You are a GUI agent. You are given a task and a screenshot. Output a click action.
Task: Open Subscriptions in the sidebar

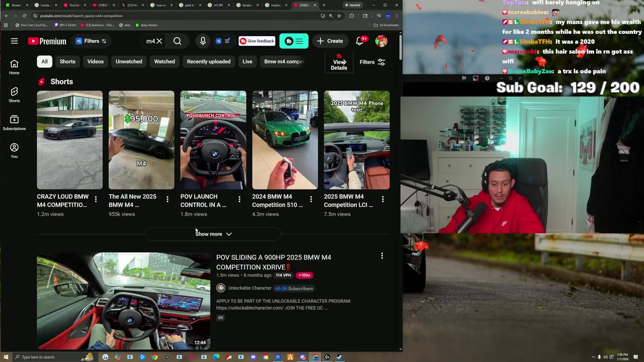pos(14,123)
